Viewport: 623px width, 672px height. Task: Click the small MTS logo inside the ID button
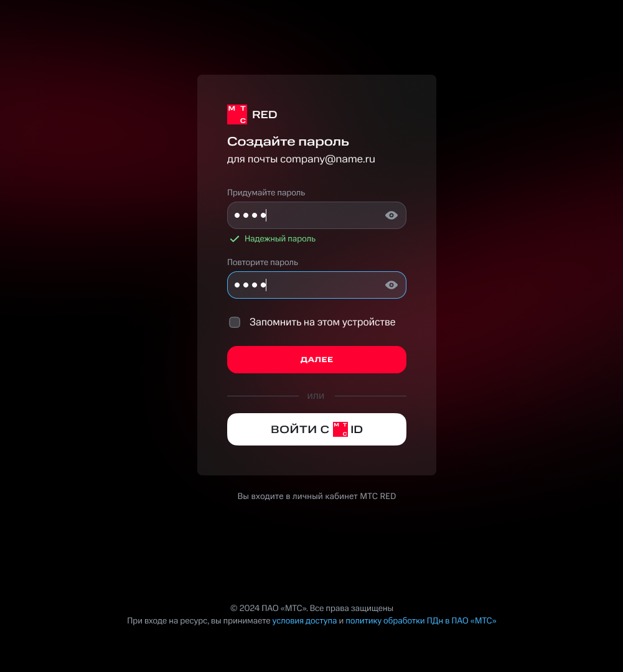340,429
